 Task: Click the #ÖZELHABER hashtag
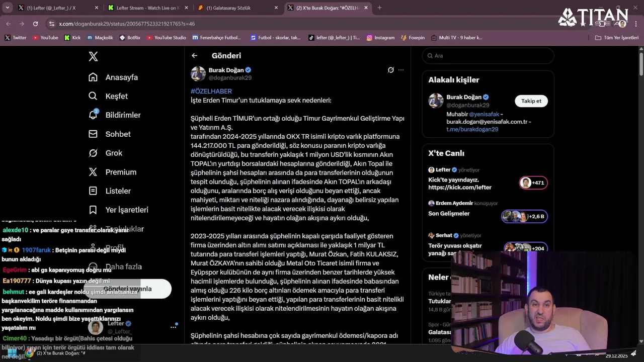pyautogui.click(x=211, y=91)
